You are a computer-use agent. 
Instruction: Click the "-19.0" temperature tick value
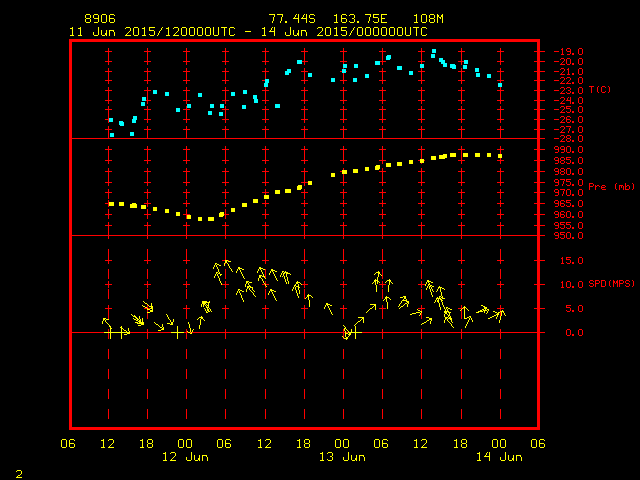pos(569,52)
